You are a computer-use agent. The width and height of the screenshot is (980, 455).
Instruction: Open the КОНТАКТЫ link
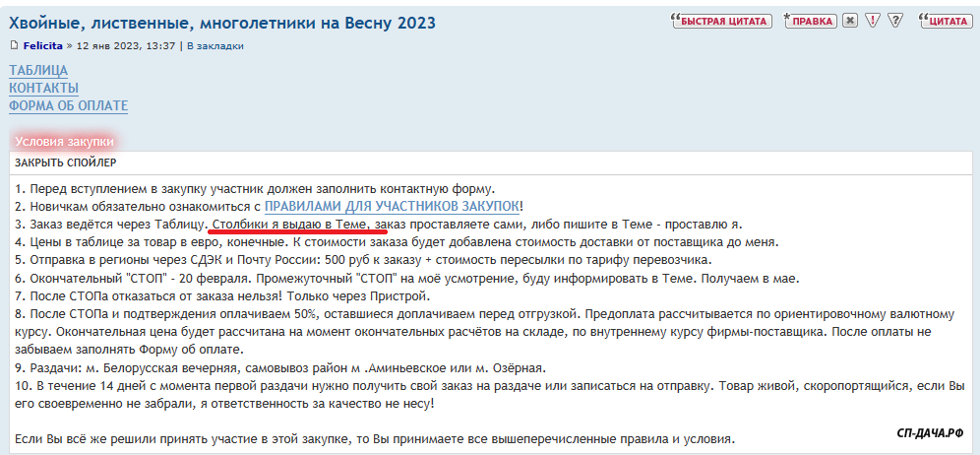point(43,88)
